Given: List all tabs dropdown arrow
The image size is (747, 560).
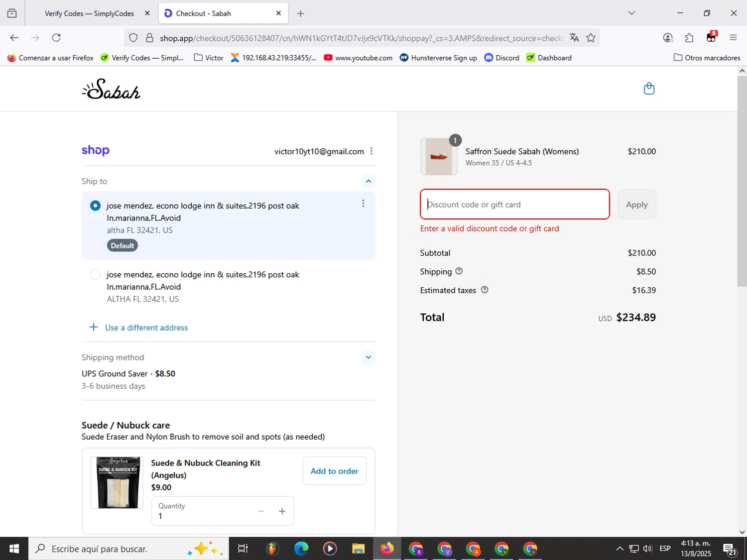Looking at the screenshot, I should [631, 13].
